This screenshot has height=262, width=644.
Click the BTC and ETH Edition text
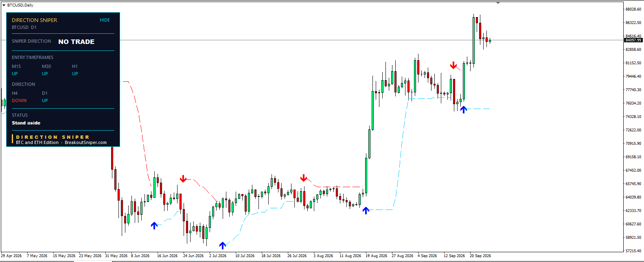(x=37, y=142)
